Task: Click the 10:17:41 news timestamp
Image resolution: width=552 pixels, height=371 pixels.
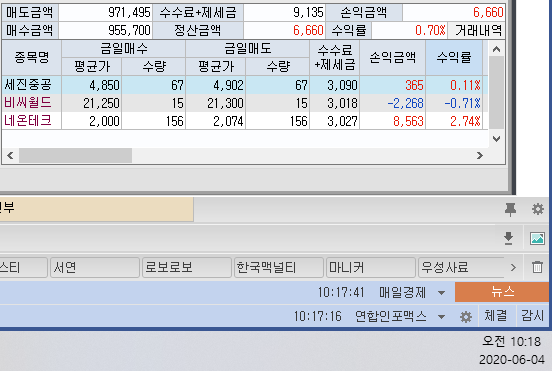Action: point(341,293)
